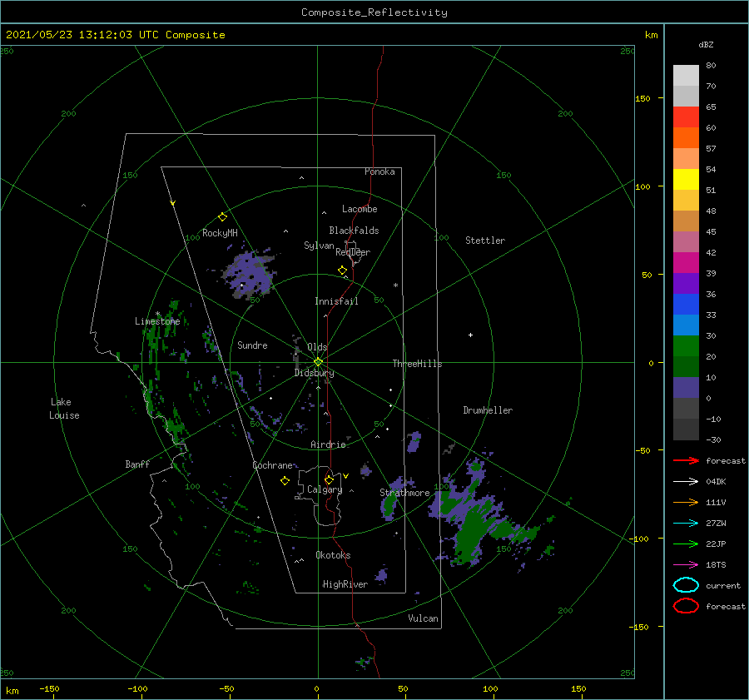This screenshot has width=749, height=700.
Task: Click the Ponoka label
Action: tap(379, 171)
